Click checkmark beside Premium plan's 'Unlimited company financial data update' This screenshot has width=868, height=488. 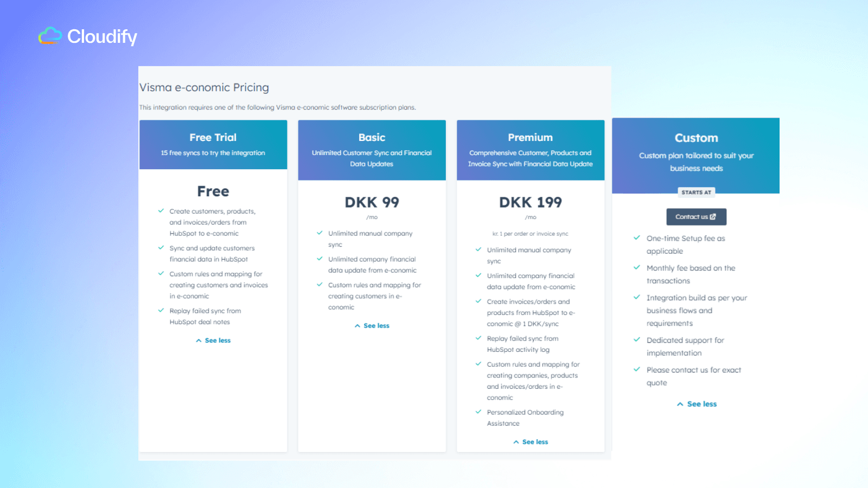click(478, 275)
